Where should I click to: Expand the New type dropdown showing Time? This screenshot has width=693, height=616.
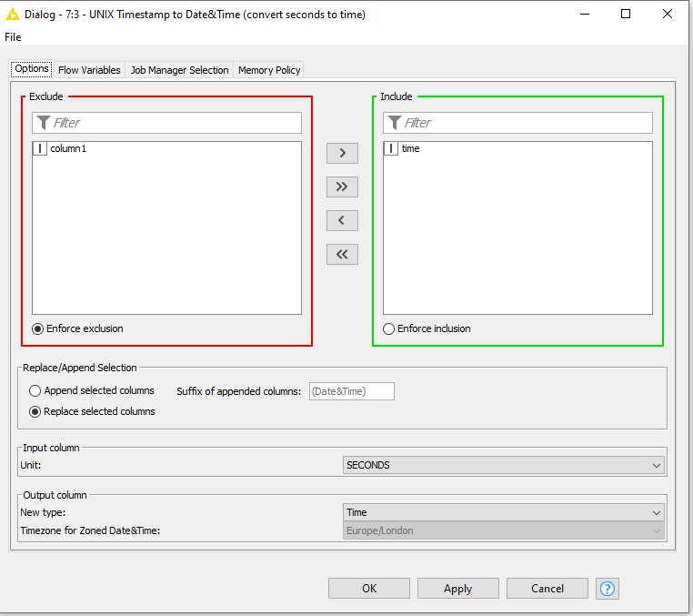coord(503,513)
